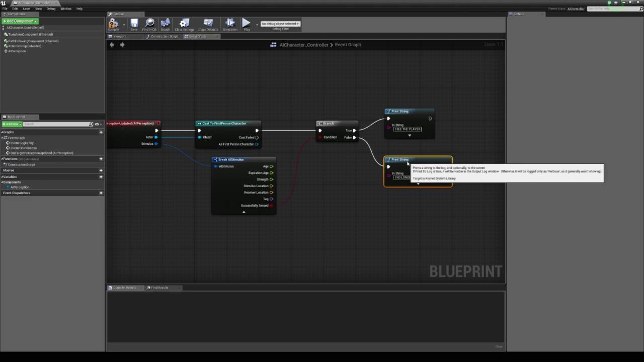Save the blueprint using the Save icon
This screenshot has width=644, height=362.
pyautogui.click(x=134, y=23)
